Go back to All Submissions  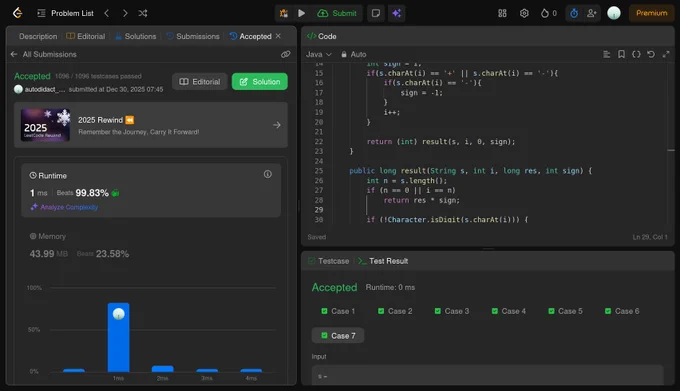pyautogui.click(x=43, y=54)
